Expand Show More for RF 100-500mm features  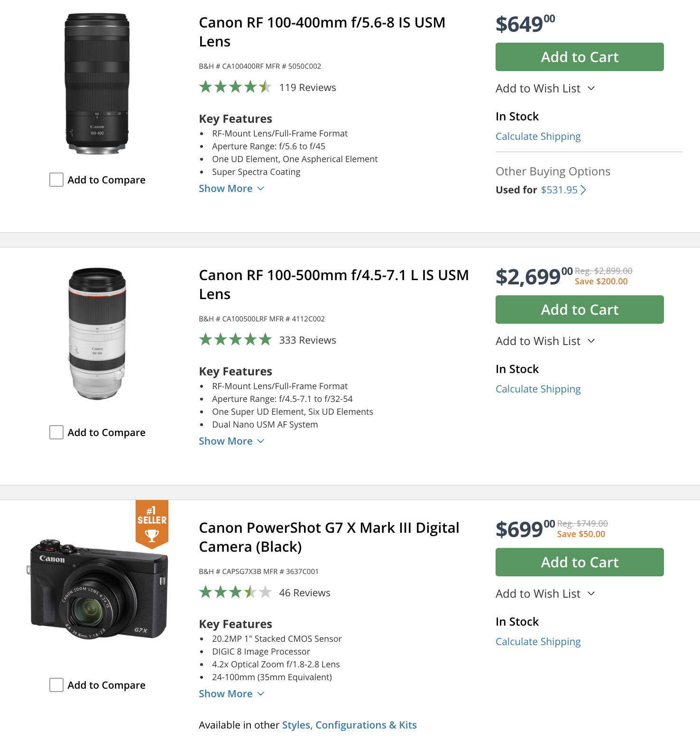pyautogui.click(x=231, y=441)
